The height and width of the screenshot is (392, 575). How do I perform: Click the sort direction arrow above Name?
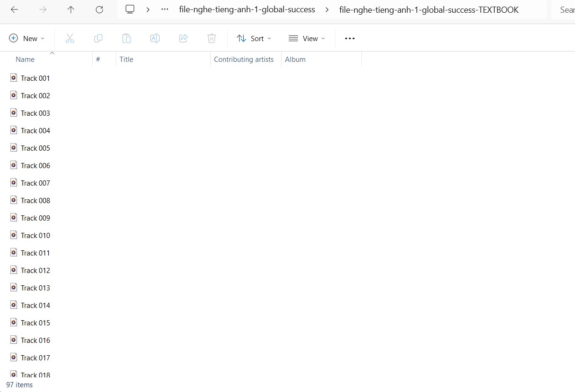pos(52,53)
